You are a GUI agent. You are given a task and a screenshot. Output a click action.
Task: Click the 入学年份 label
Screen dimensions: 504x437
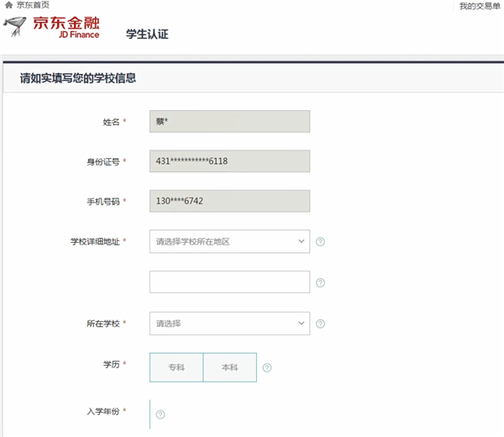pos(103,411)
